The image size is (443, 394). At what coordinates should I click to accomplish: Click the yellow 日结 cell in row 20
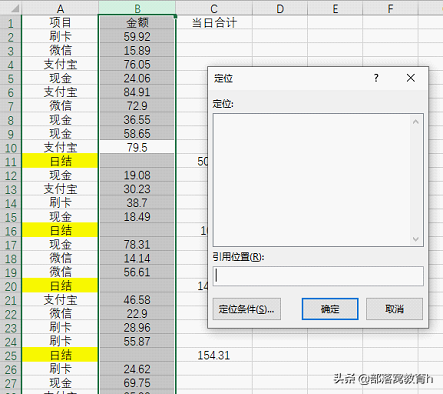[x=60, y=286]
